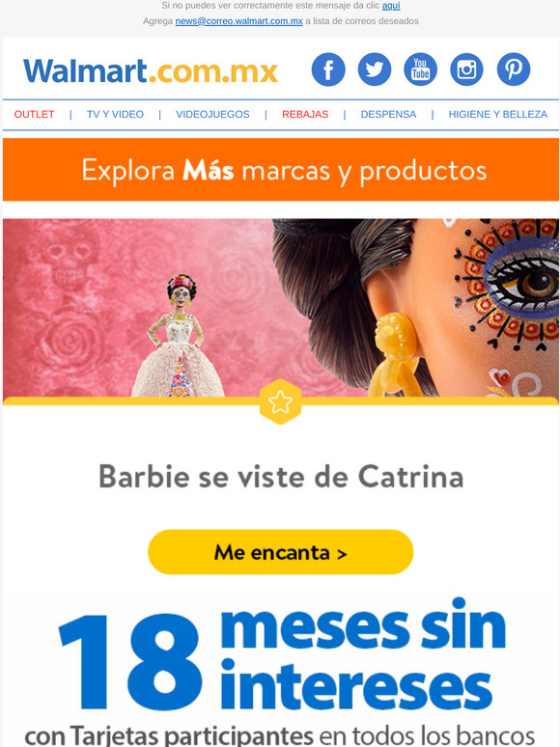
Task: Visit the YouTube channel icon
Action: (x=420, y=69)
